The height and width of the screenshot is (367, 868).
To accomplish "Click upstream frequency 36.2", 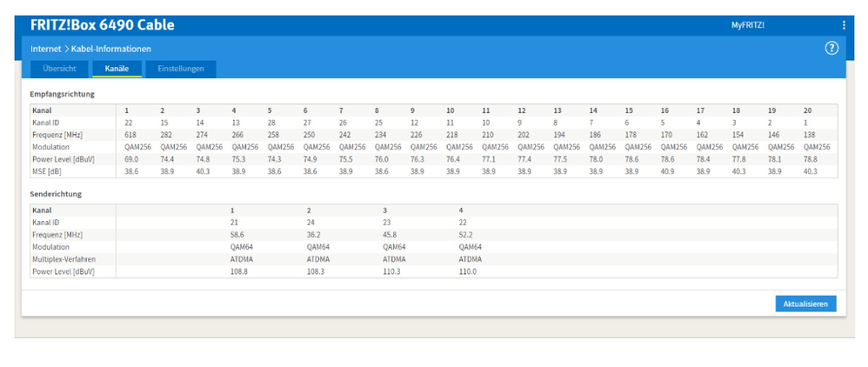I will [313, 235].
